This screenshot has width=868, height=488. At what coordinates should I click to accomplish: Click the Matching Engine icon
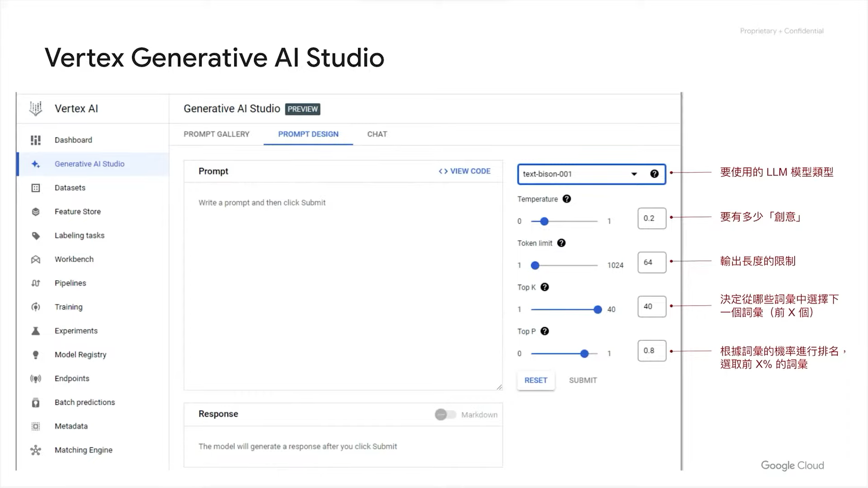click(36, 450)
